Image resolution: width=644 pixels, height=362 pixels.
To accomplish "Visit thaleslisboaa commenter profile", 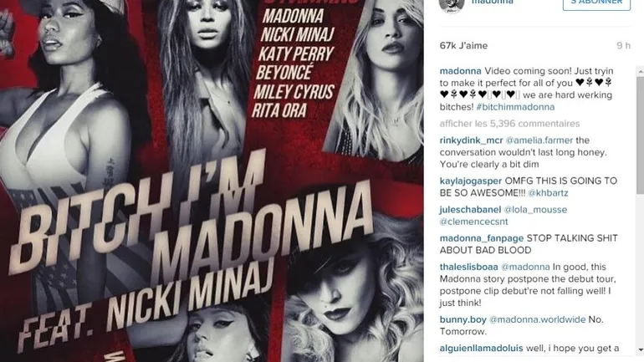I will (x=468, y=268).
